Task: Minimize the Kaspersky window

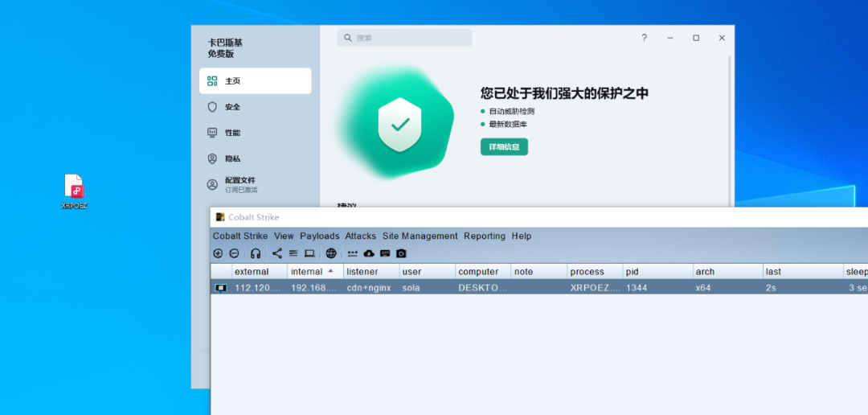Action: (x=670, y=38)
